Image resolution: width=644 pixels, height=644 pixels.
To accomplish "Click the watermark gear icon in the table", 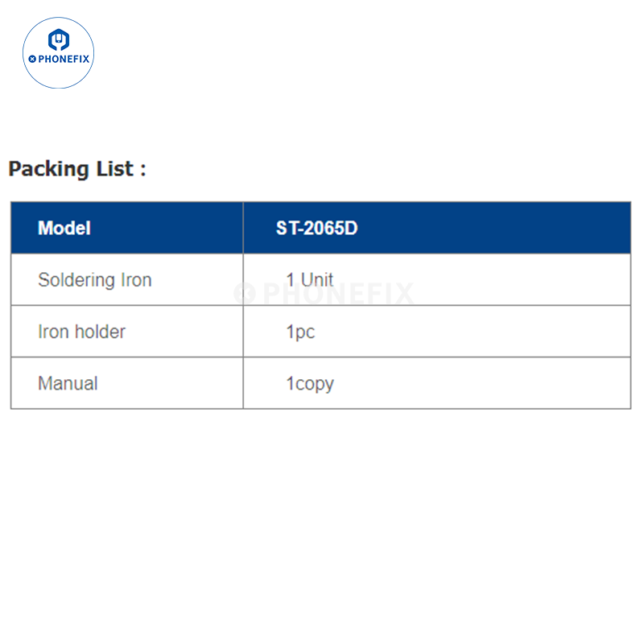I will point(245,293).
